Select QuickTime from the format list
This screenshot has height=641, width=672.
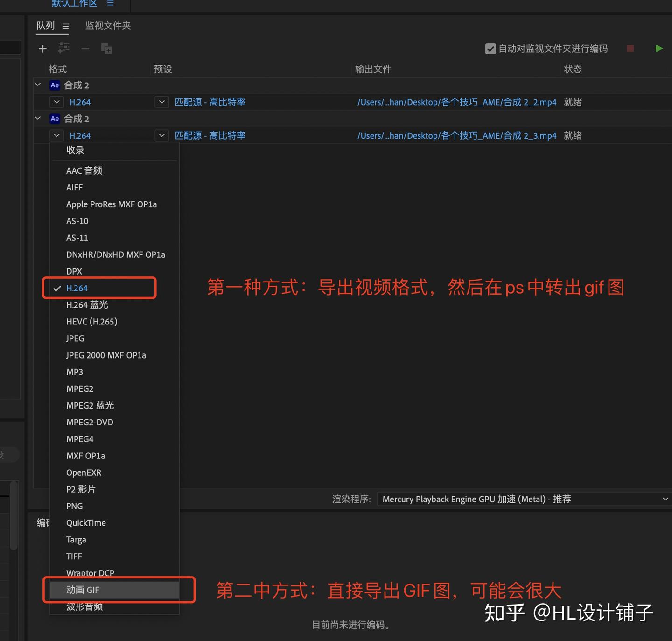[86, 523]
